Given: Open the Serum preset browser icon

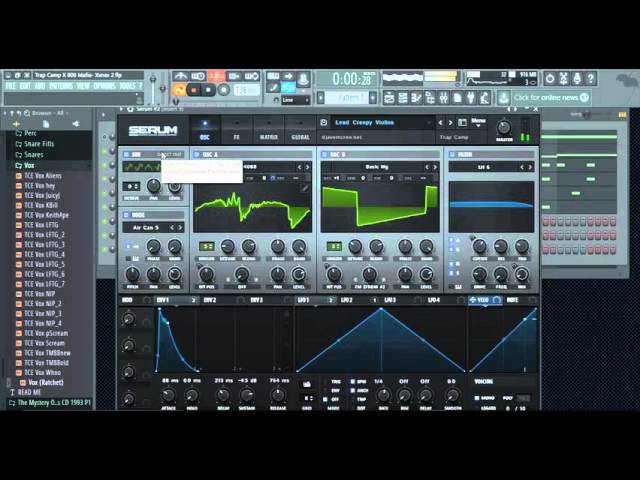Looking at the screenshot, I should tap(462, 122).
